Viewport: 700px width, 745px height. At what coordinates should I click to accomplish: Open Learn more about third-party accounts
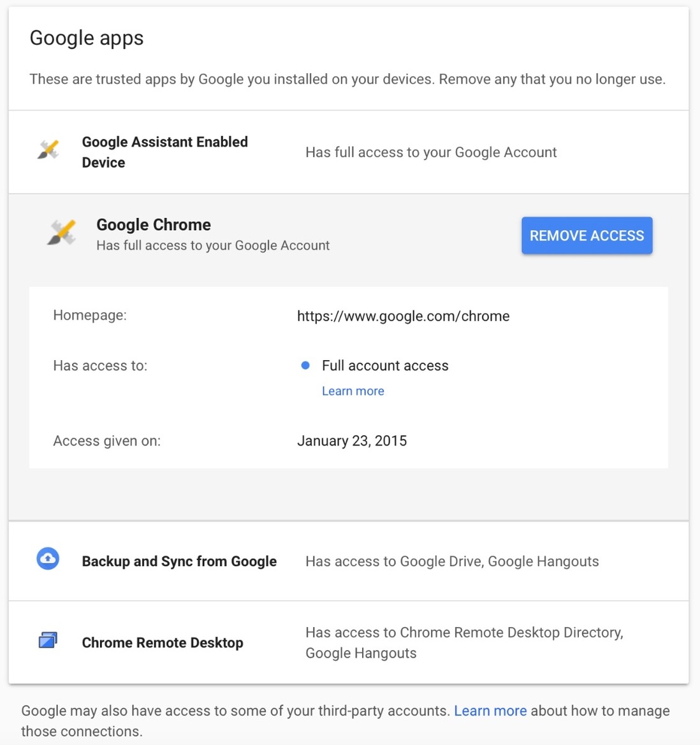(490, 711)
